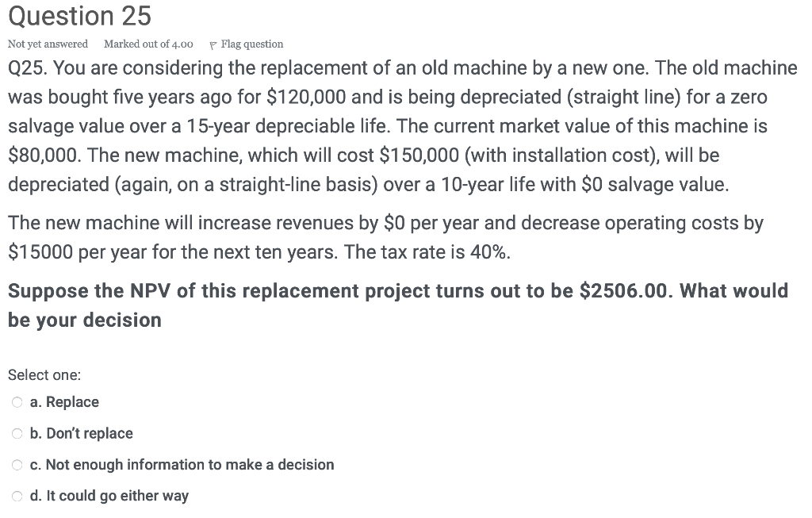The image size is (812, 518).
Task: Click the $80,000 market value text
Action: tap(37, 155)
